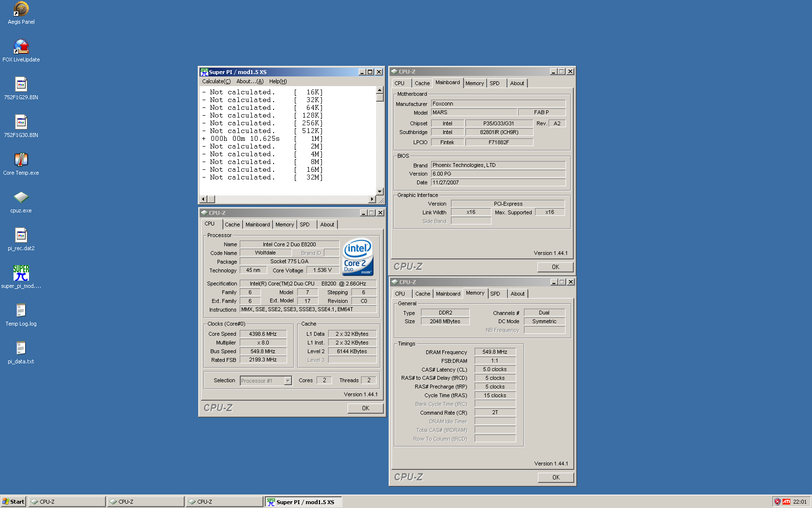Switch to second CPU-Z taskbar button
The width and height of the screenshot is (812, 508).
pos(145,502)
